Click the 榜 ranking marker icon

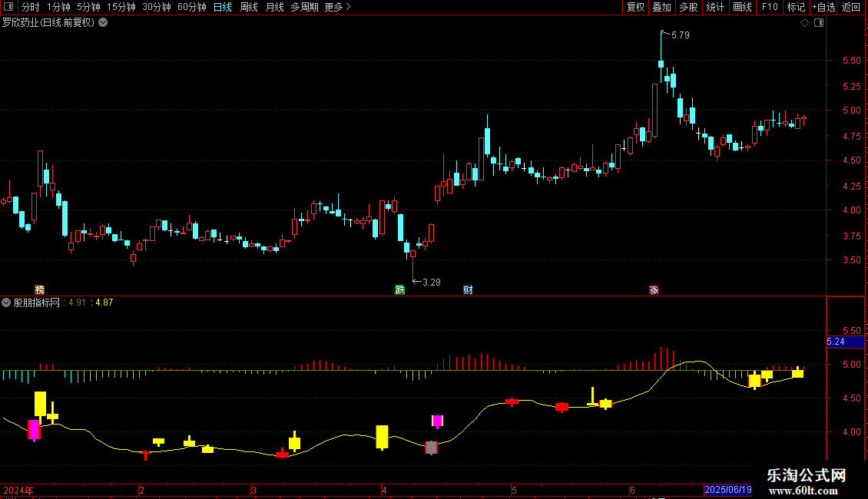tap(39, 290)
